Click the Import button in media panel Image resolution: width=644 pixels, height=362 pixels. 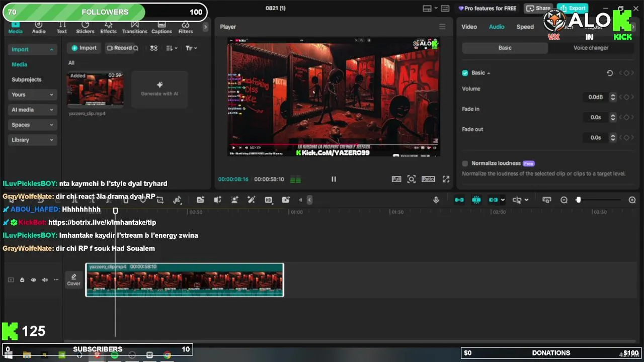(x=84, y=48)
